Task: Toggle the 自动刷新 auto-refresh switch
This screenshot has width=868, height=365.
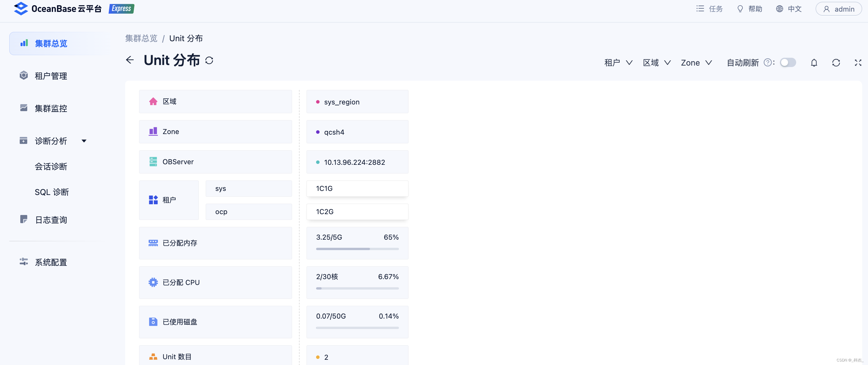Action: [788, 63]
